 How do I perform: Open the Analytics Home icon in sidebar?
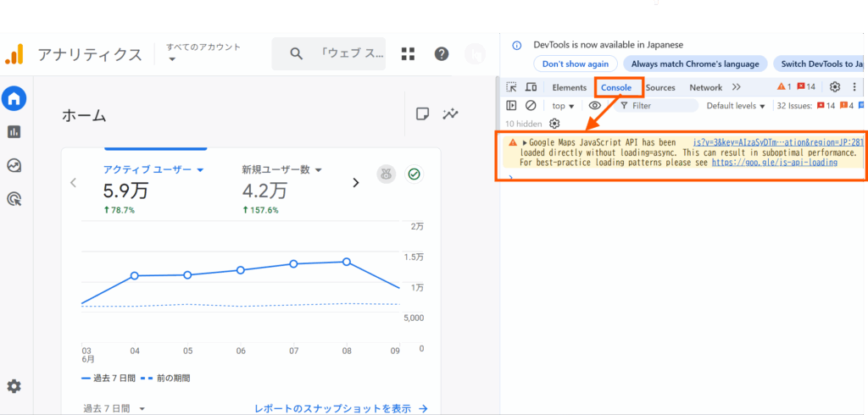pyautogui.click(x=14, y=98)
